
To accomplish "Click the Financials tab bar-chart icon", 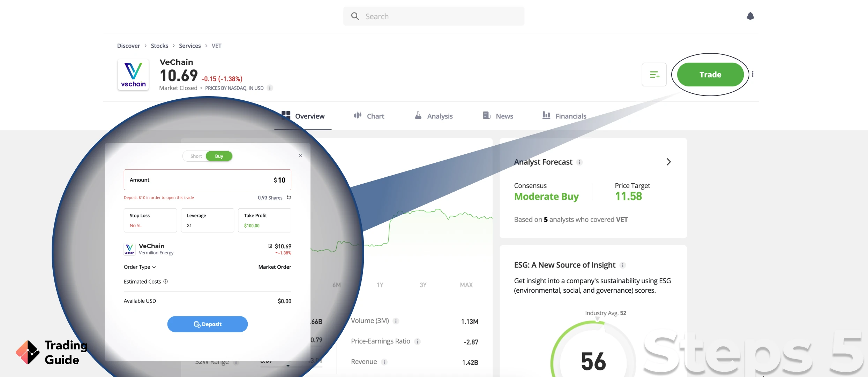I will (x=546, y=115).
